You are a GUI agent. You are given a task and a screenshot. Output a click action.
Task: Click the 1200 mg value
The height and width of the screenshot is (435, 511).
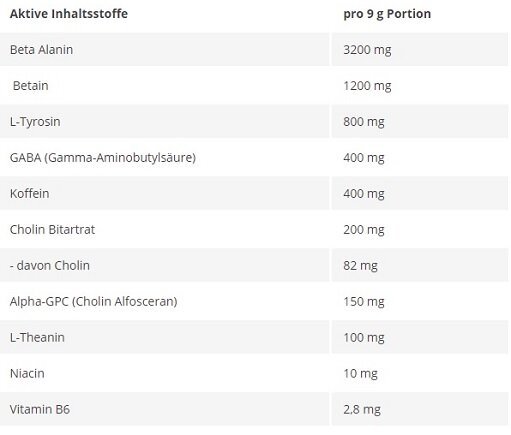(367, 86)
